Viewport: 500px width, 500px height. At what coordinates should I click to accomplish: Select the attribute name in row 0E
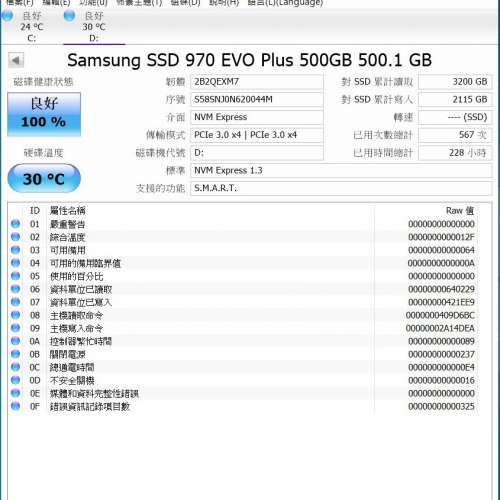(94, 393)
